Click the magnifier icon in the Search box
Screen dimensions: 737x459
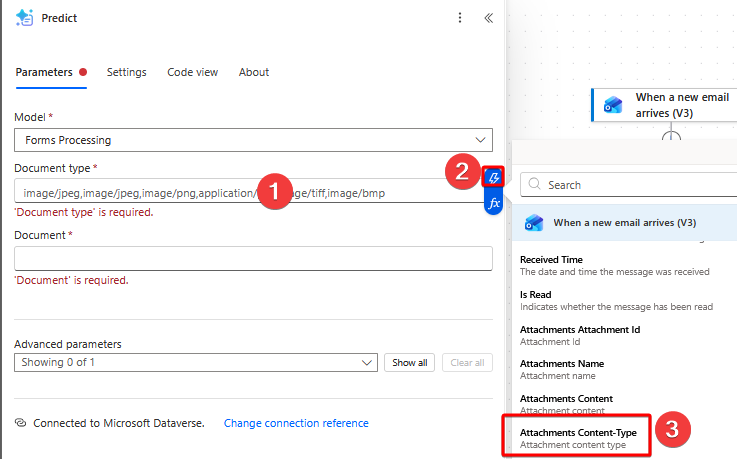point(534,184)
